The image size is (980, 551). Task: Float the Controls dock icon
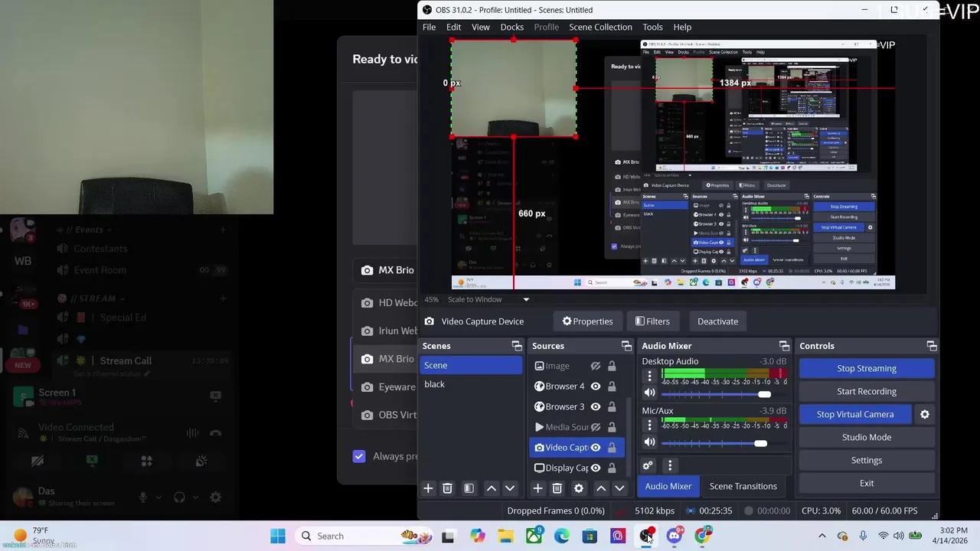pyautogui.click(x=931, y=346)
